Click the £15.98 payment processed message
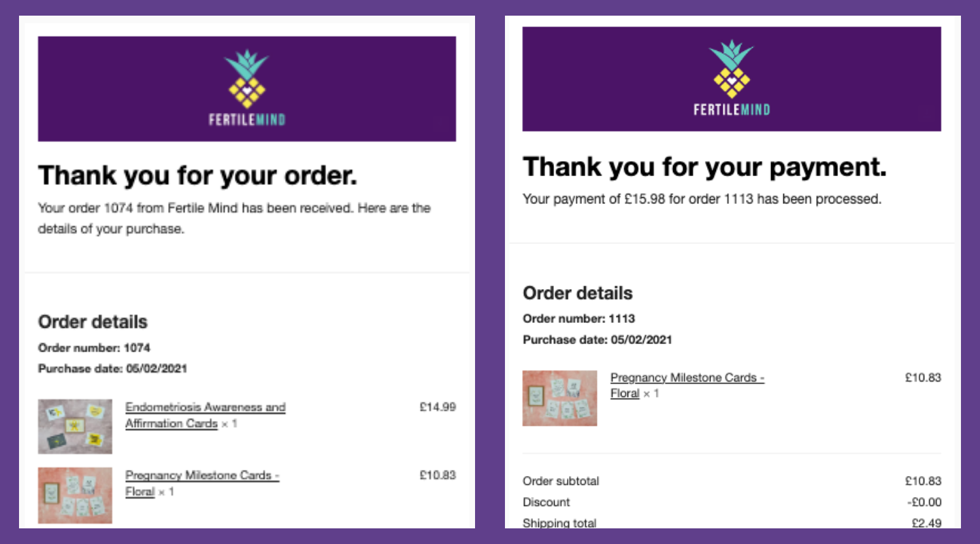This screenshot has width=980, height=544. click(x=702, y=199)
